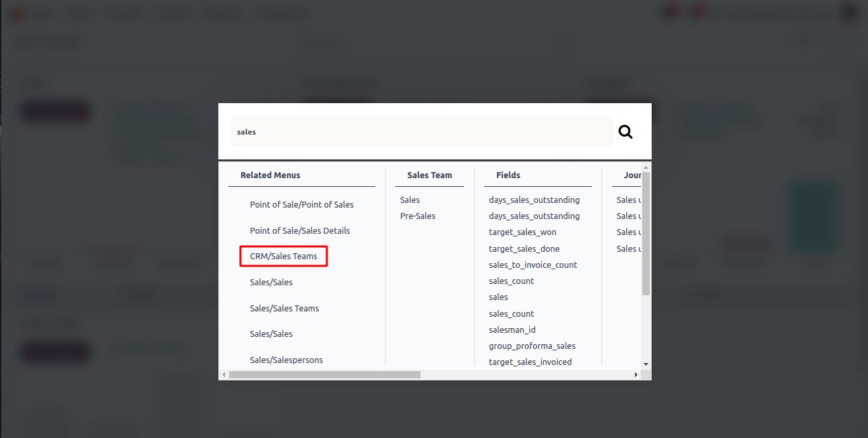Screen dimensions: 868x438
Task: Open the Pre-Sales sales team result
Action: [x=418, y=216]
